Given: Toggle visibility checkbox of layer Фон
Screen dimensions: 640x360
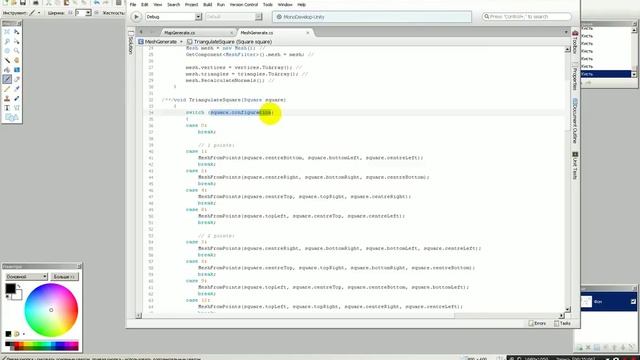Looking at the screenshot, I should point(633,302).
